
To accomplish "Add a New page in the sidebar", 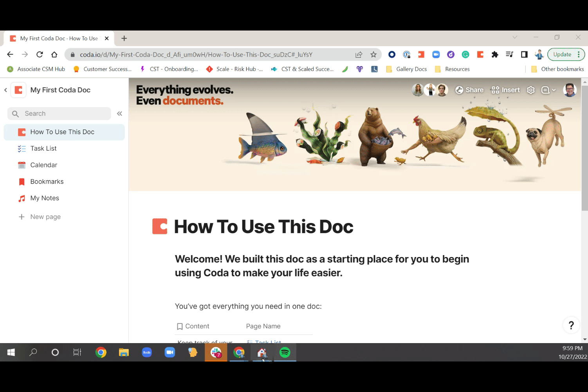I will point(40,217).
